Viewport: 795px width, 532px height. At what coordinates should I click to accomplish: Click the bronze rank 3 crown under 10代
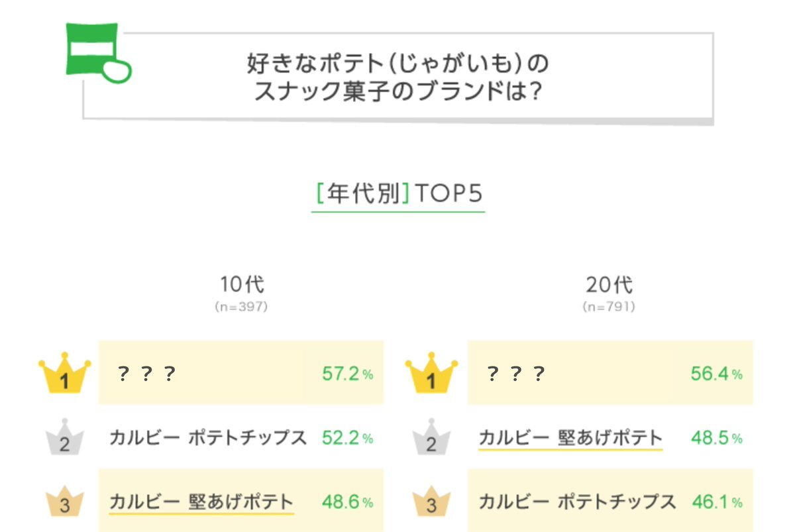pyautogui.click(x=64, y=502)
